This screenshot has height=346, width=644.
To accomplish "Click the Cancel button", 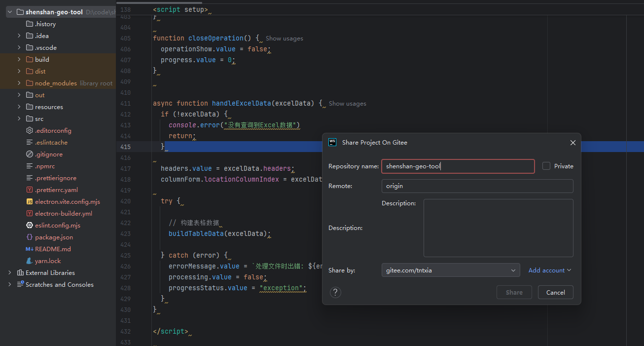I will pyautogui.click(x=555, y=292).
